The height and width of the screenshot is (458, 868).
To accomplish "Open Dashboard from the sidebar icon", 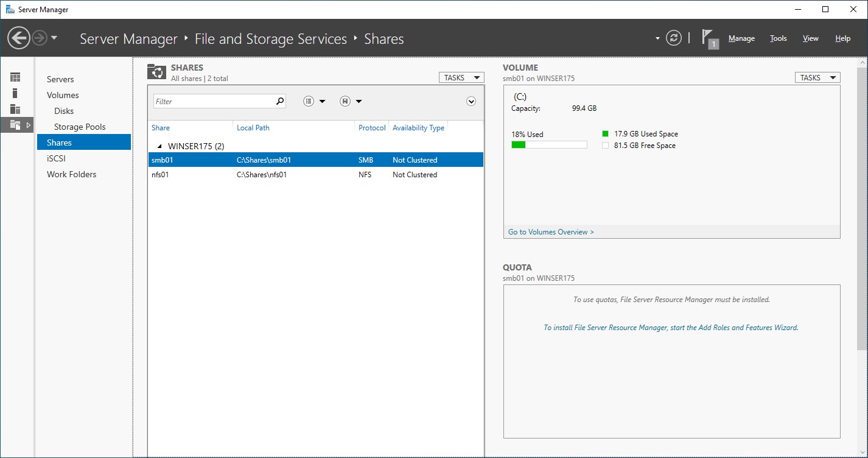I will tap(15, 77).
